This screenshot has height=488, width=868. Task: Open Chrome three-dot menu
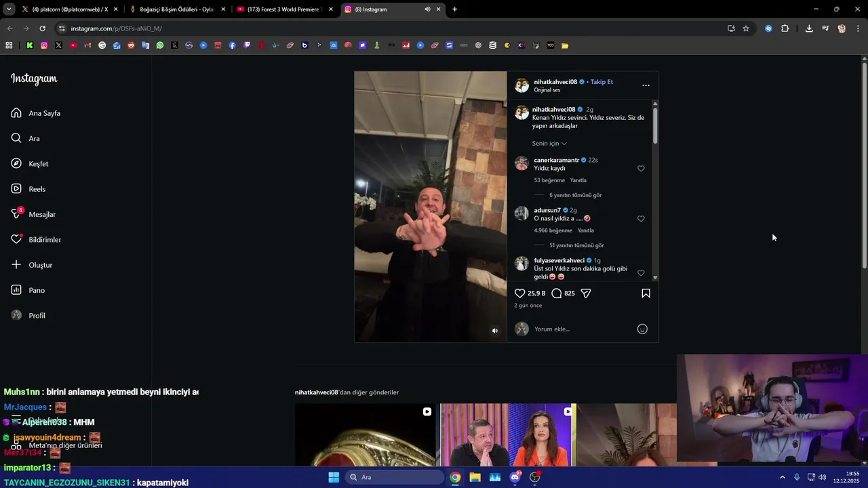point(859,28)
